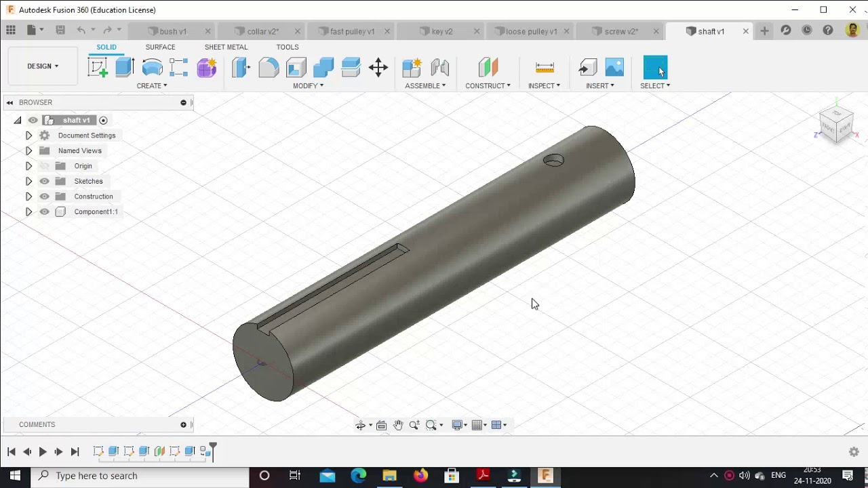Expand the Origin node

28,166
